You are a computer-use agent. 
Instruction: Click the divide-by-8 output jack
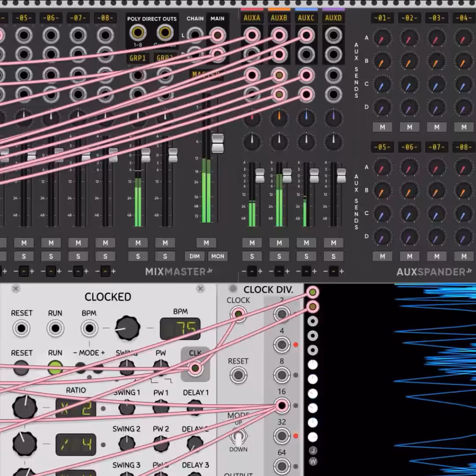pyautogui.click(x=282, y=375)
